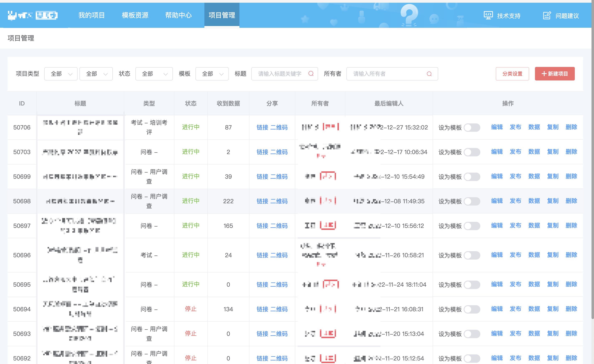
Task: Open 数据 for project 50699
Action: tap(534, 176)
